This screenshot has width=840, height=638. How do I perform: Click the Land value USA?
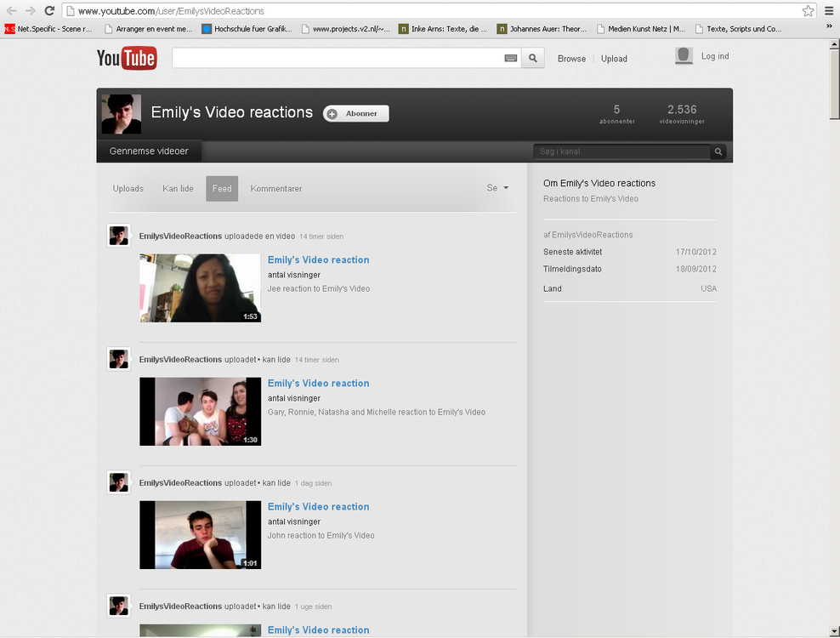(x=708, y=288)
